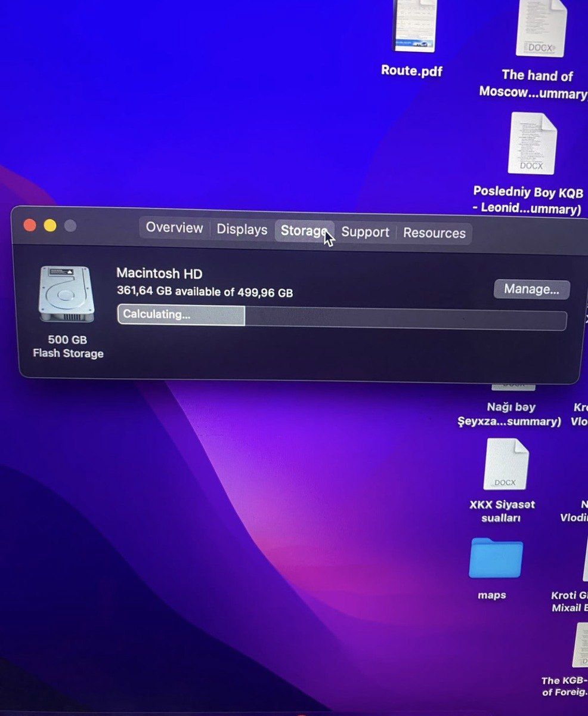Close the About This Mac window
This screenshot has height=716, width=588.
click(x=30, y=225)
